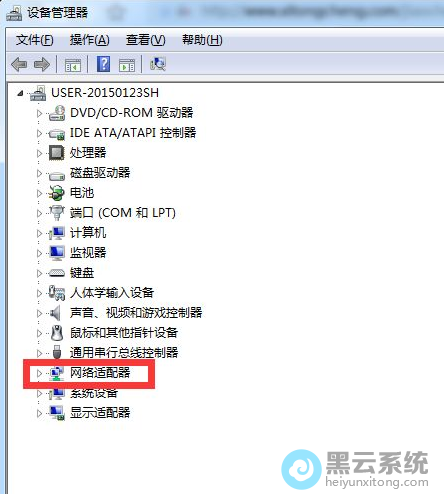Click the action pane toolbar icon
The width and height of the screenshot is (444, 494).
(x=127, y=65)
